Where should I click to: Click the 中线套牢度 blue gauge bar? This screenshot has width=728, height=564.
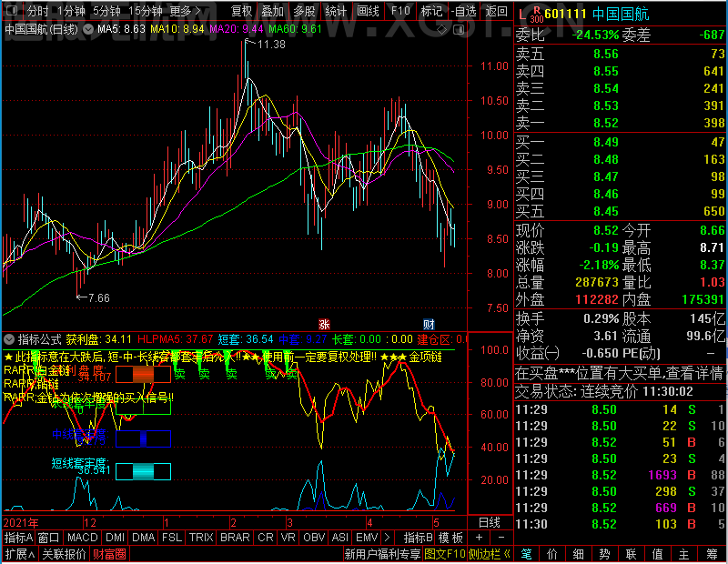tap(143, 438)
